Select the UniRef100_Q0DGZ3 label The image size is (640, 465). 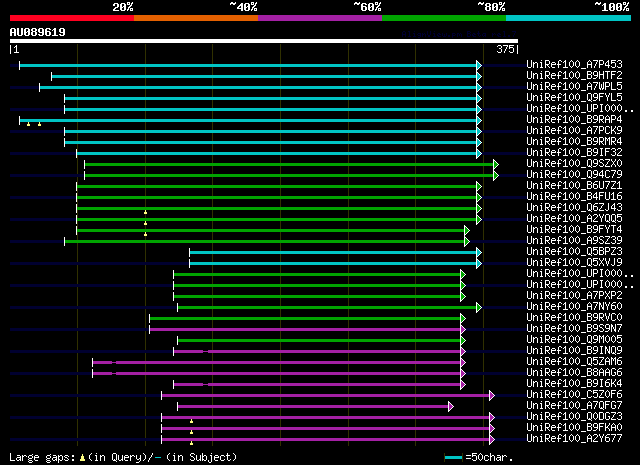click(574, 417)
